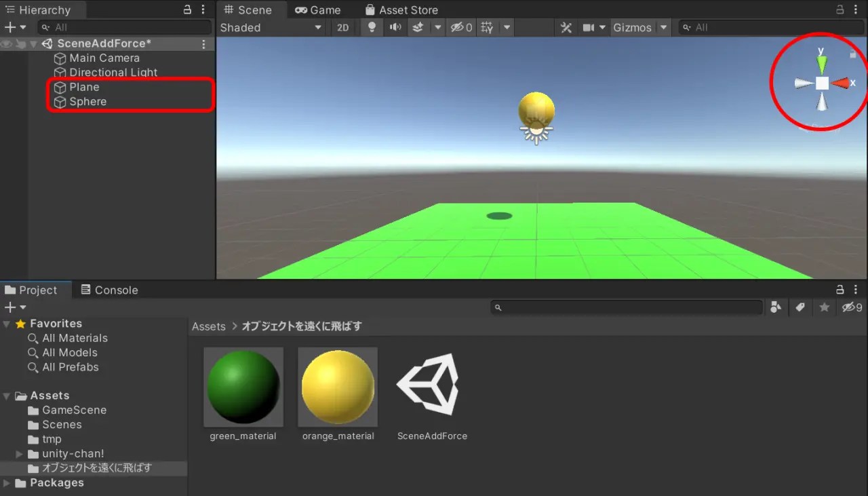
Task: Select Directional Light in the Hierarchy
Action: point(113,73)
